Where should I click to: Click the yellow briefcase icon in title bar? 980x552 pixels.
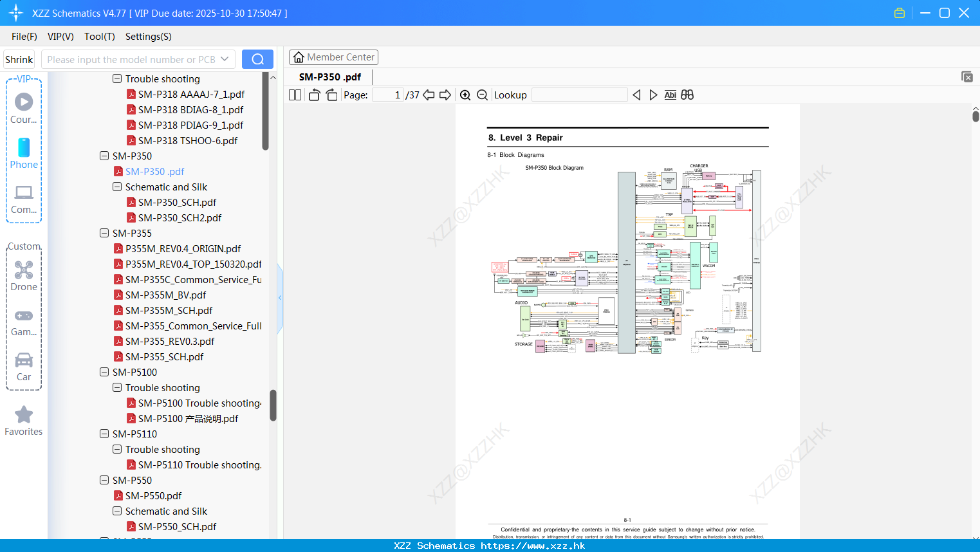[x=900, y=13]
